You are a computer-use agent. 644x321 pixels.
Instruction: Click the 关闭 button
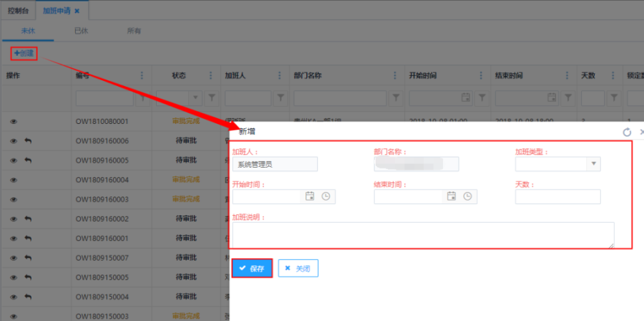click(x=298, y=268)
